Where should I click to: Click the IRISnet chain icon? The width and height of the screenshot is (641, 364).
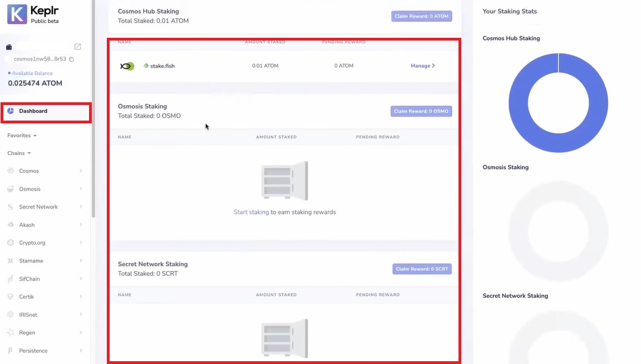click(11, 315)
